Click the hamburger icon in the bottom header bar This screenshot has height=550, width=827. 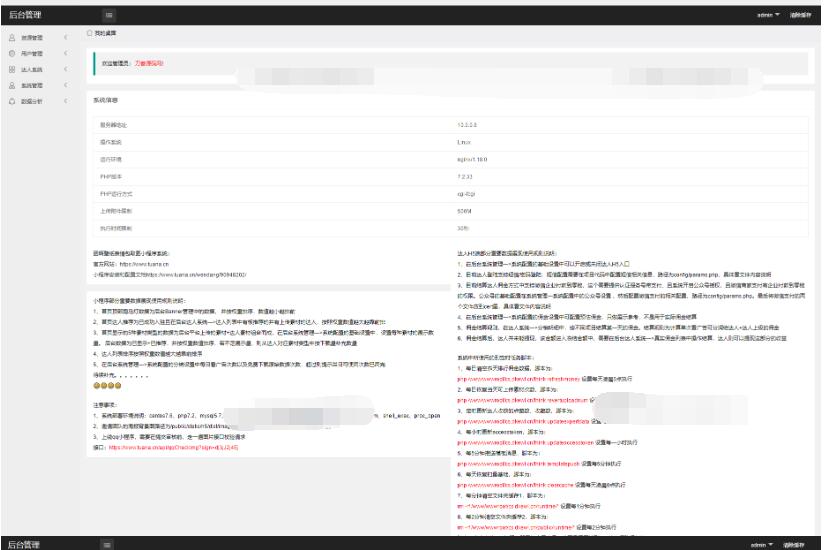pyautogui.click(x=107, y=545)
